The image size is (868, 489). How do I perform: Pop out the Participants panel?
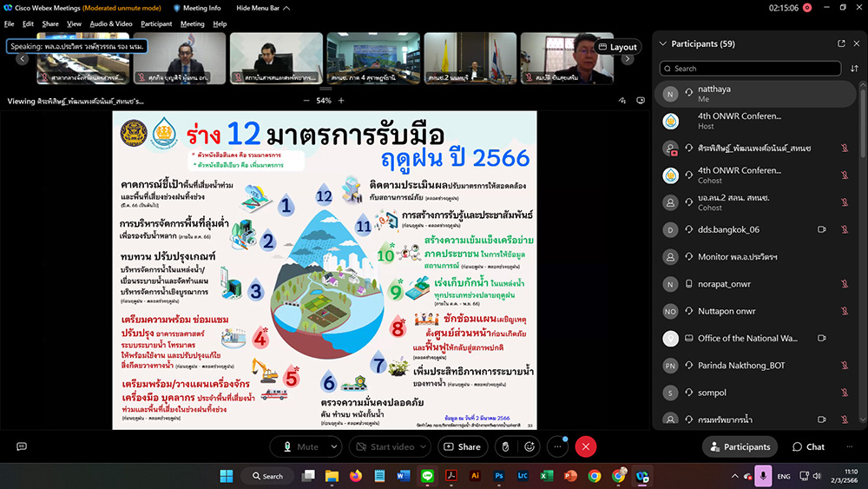841,43
